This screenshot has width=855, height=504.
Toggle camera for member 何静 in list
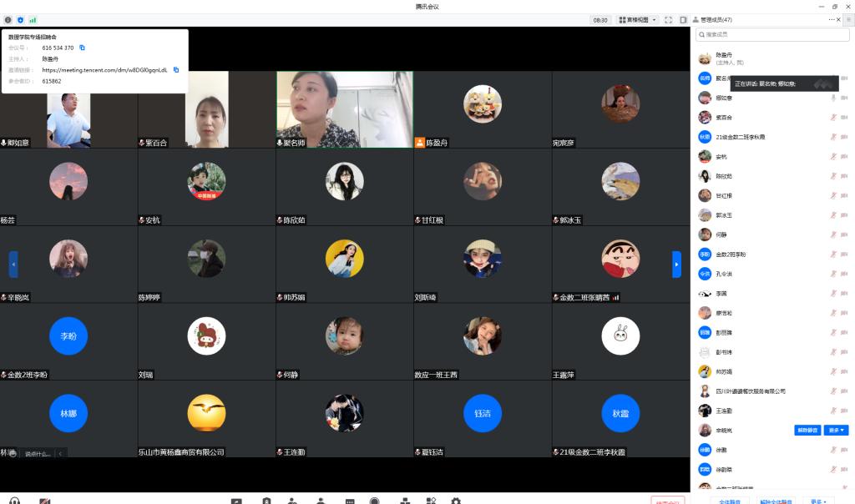[844, 234]
